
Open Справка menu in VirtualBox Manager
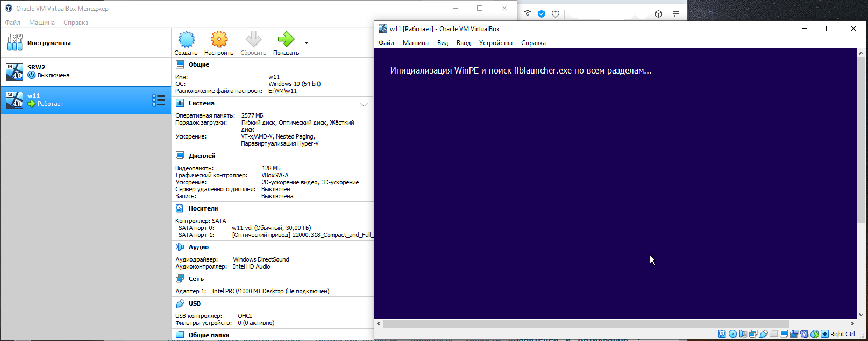(76, 23)
